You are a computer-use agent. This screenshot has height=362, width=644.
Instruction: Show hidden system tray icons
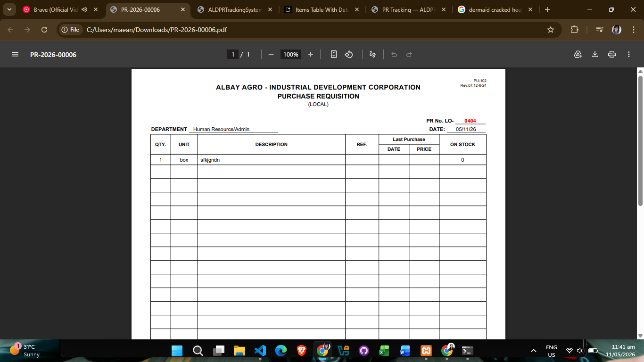[x=534, y=351]
